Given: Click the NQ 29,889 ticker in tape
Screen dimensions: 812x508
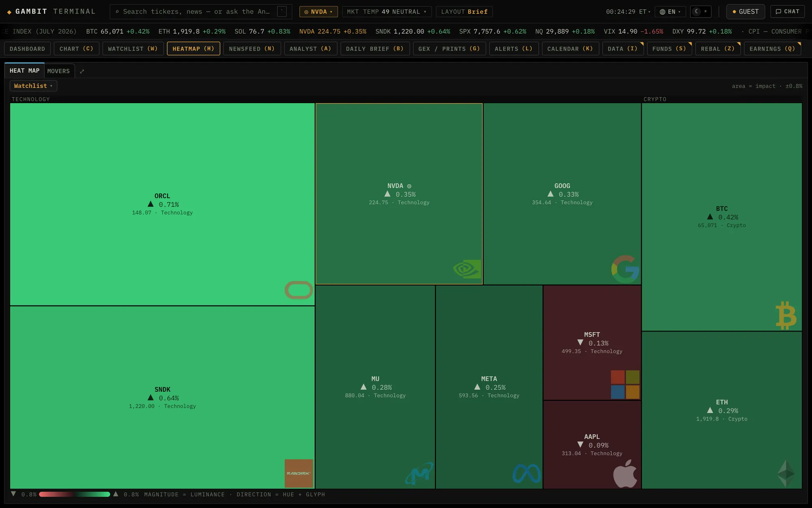Looking at the screenshot, I should 565,32.
